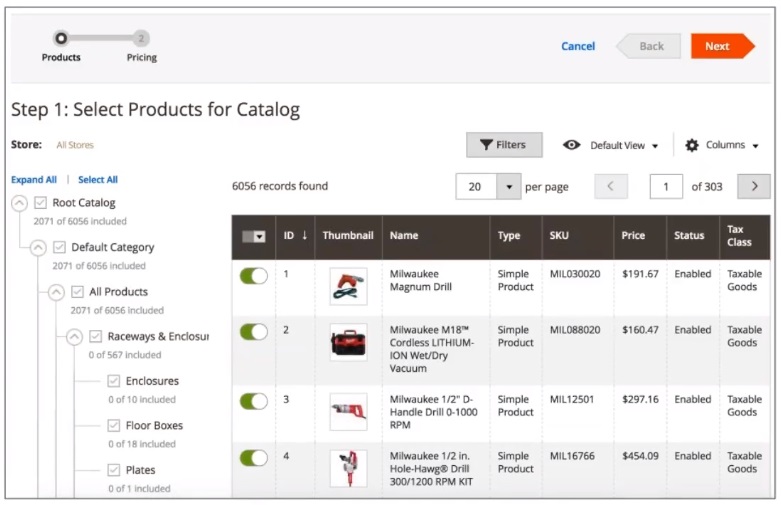
Task: Go to the next page of records
Action: click(x=754, y=186)
